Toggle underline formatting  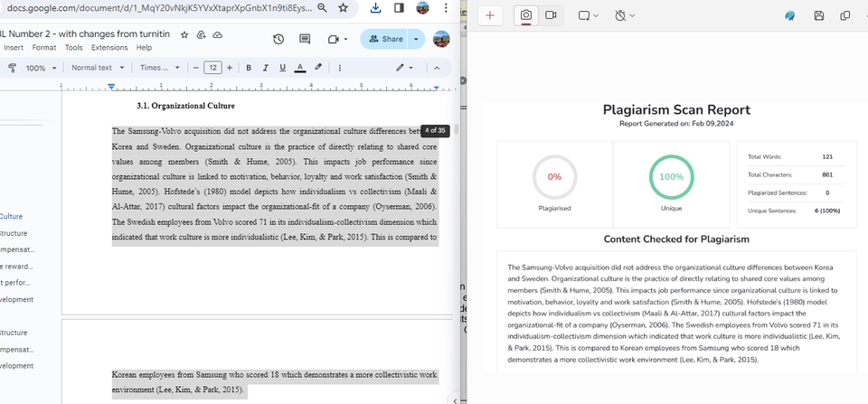point(282,68)
